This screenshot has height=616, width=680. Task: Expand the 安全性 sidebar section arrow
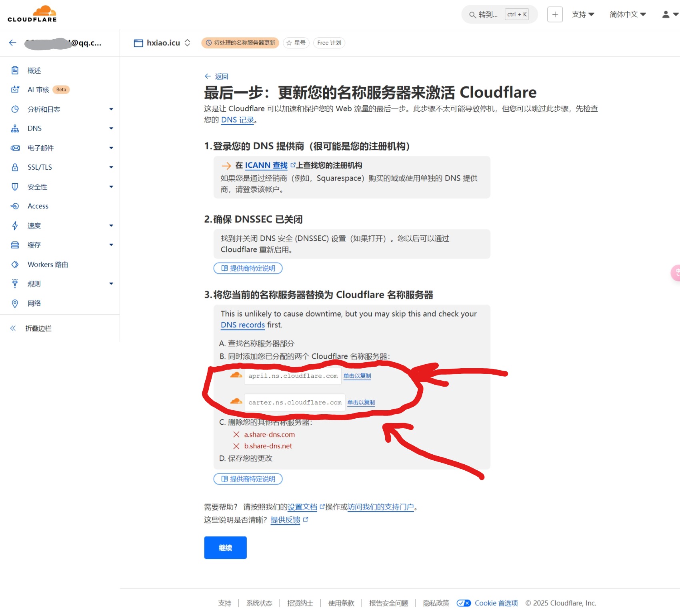[111, 187]
